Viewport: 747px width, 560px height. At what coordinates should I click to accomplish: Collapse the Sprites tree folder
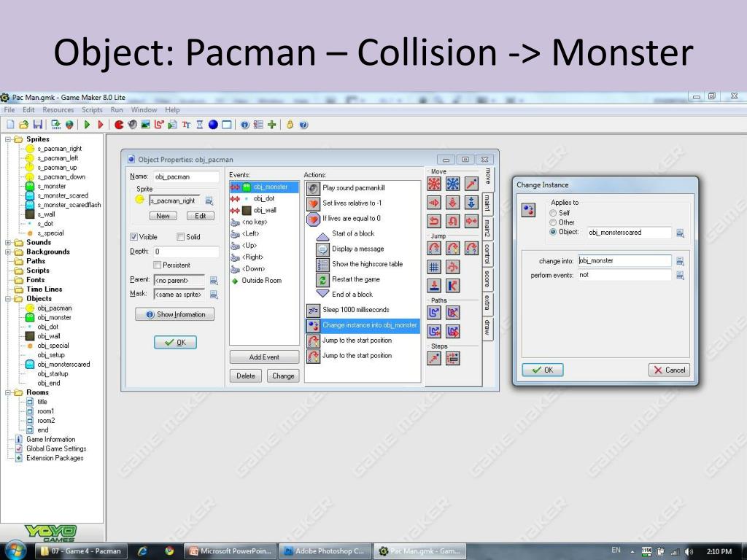[x=8, y=139]
